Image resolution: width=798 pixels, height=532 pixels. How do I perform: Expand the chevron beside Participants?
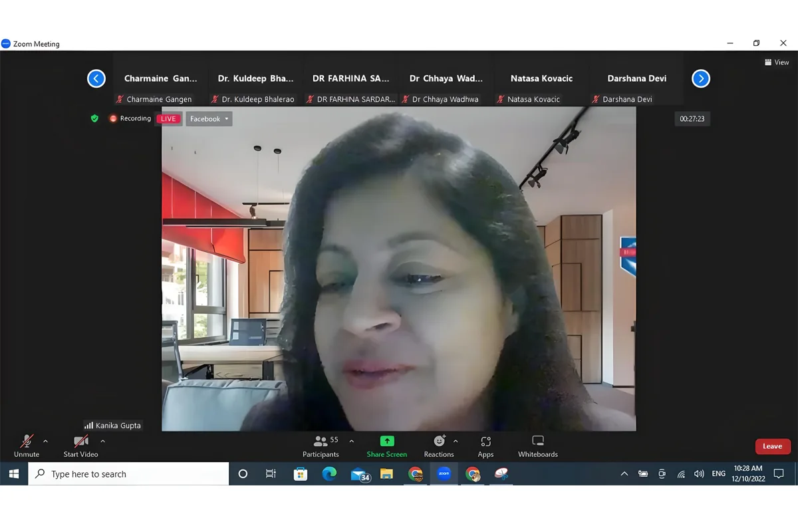click(352, 441)
